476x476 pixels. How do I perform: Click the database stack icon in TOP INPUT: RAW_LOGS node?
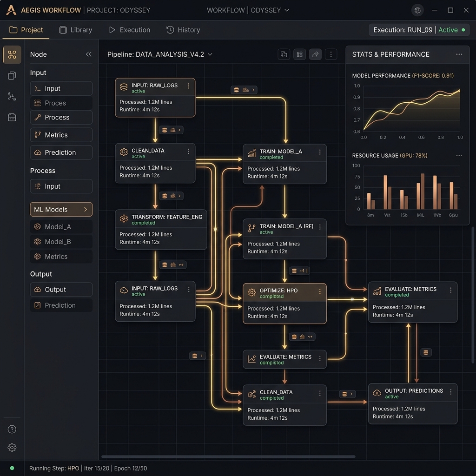(x=124, y=87)
